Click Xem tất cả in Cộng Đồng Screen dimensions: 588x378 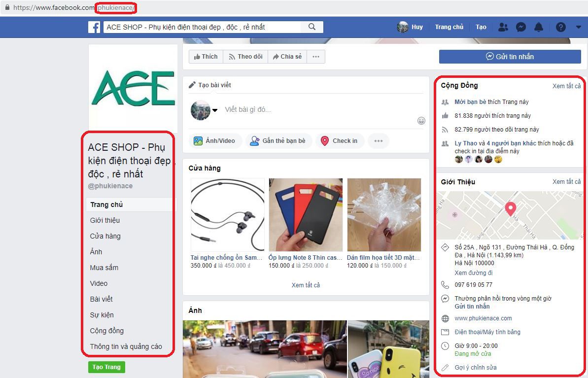[567, 86]
